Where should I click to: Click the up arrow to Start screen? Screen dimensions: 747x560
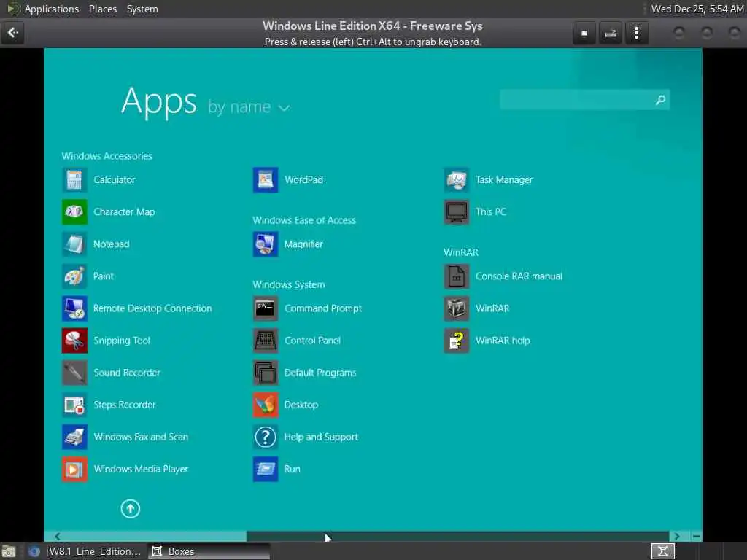pos(130,508)
